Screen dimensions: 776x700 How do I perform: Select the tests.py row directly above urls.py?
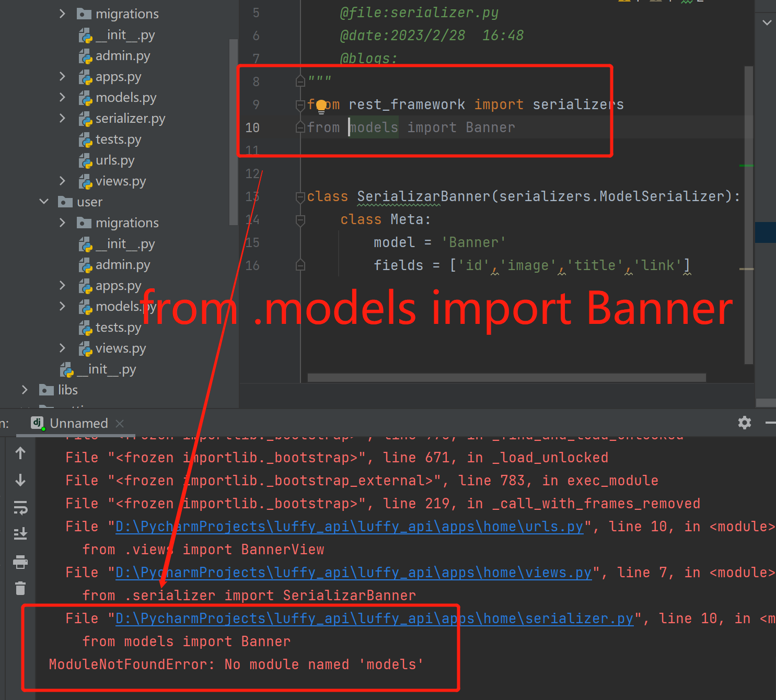118,139
